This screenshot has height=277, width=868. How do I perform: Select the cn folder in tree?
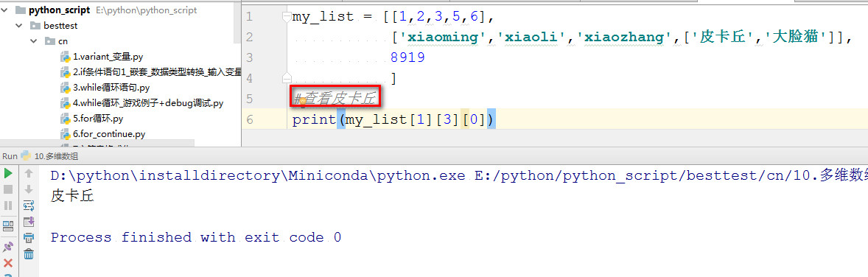63,41
